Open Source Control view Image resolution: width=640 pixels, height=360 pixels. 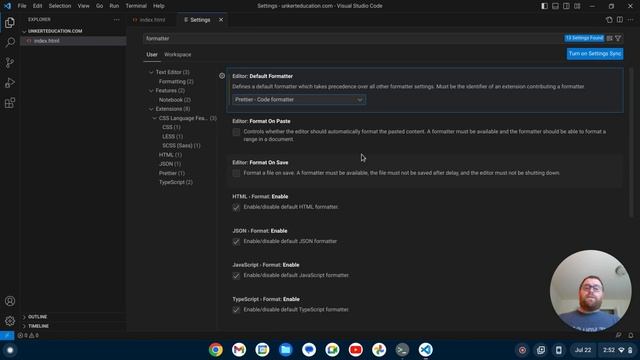10,62
